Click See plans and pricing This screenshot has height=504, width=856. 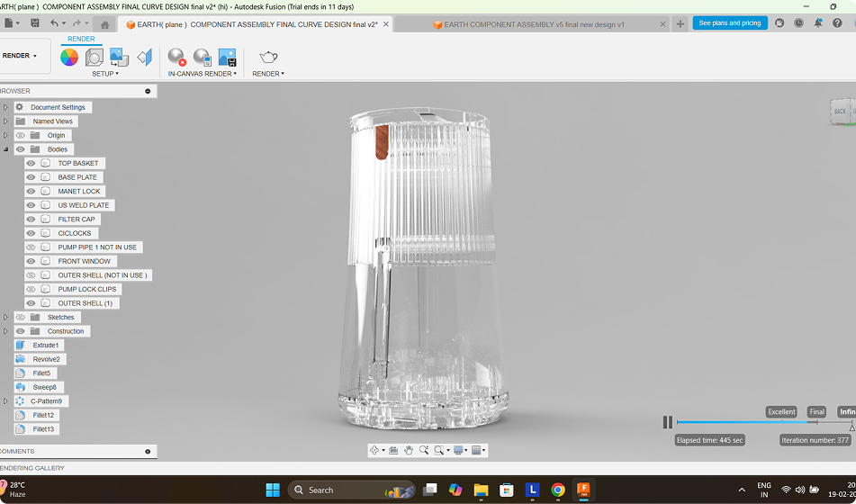pos(730,22)
